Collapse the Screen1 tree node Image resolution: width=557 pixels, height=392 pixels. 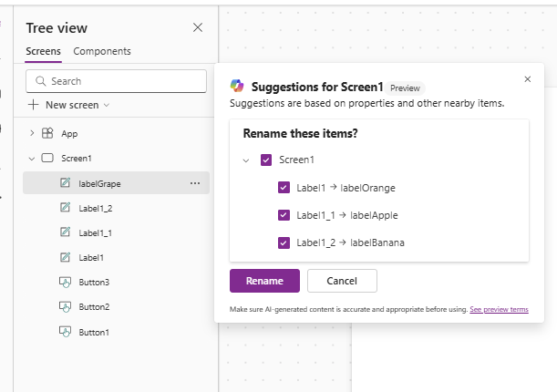(x=32, y=159)
